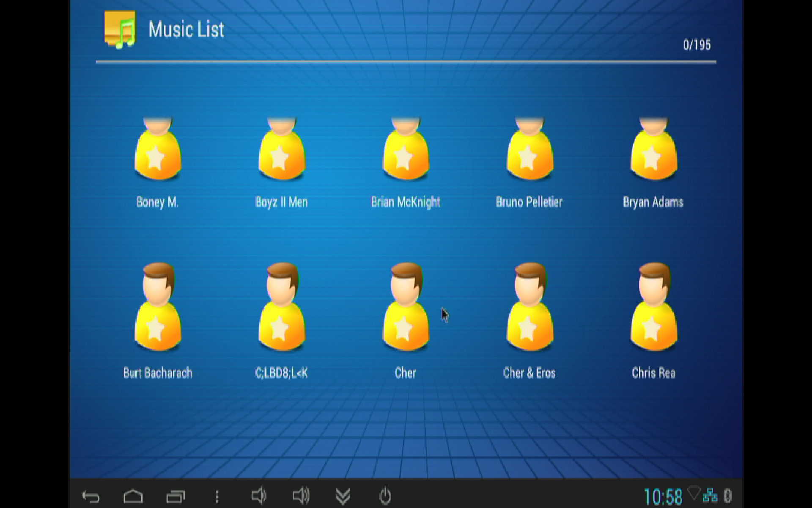Open the three-dot overflow menu
The width and height of the screenshot is (812, 508).
pyautogui.click(x=217, y=496)
